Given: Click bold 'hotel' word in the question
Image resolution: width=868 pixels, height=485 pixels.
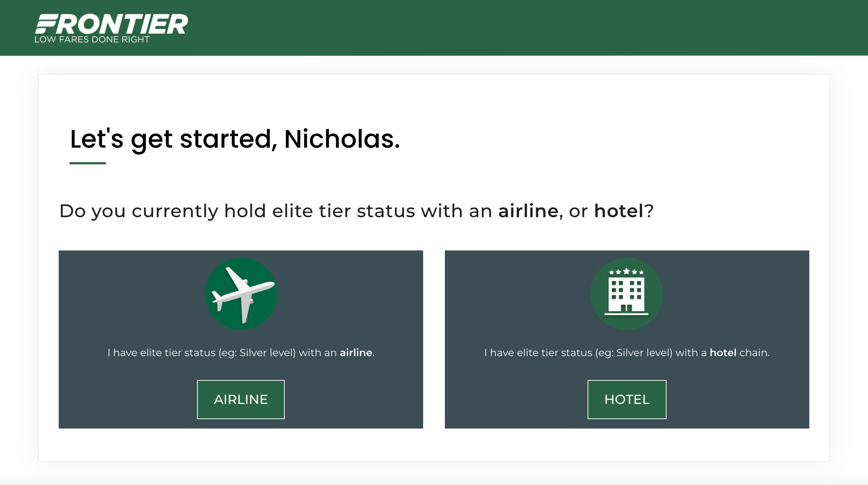Looking at the screenshot, I should click(x=619, y=211).
